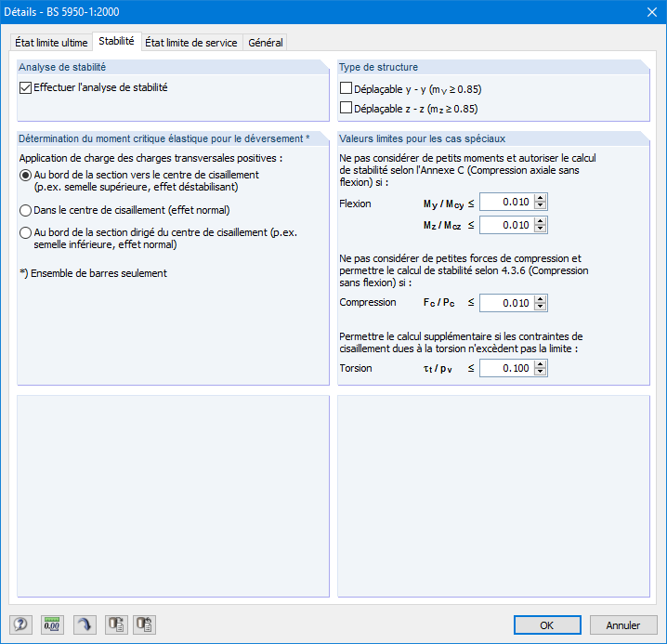Increase Fc / Pc value with up arrow
The height and width of the screenshot is (644, 667).
tap(541, 299)
